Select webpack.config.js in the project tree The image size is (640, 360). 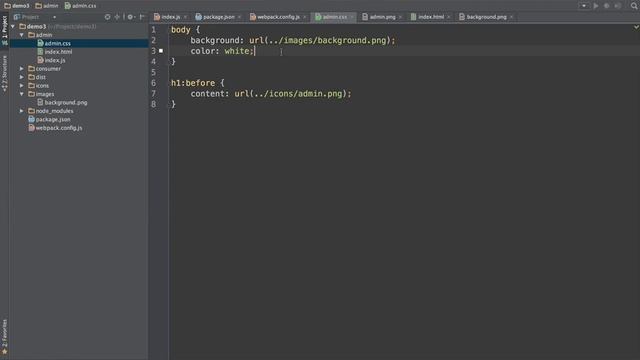click(55, 128)
